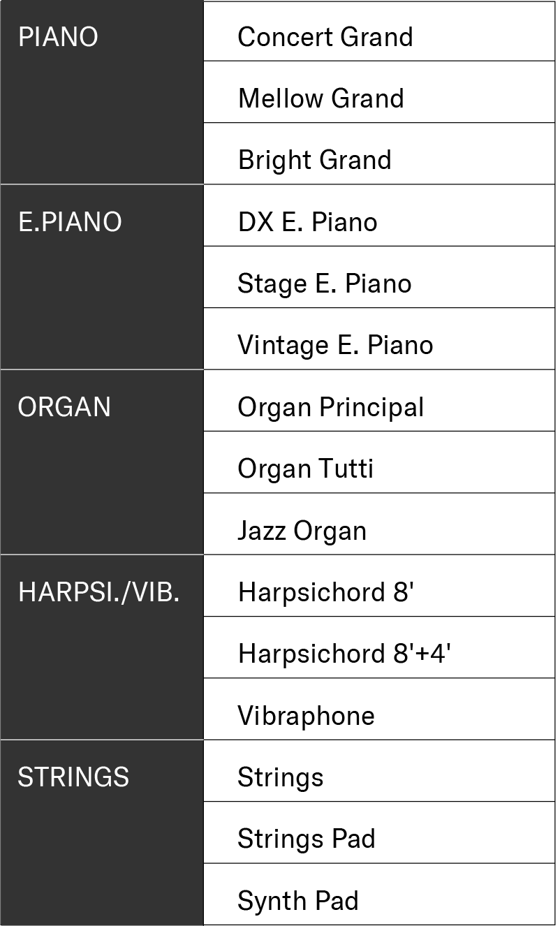Switch to the ORGAN category

coord(64,407)
